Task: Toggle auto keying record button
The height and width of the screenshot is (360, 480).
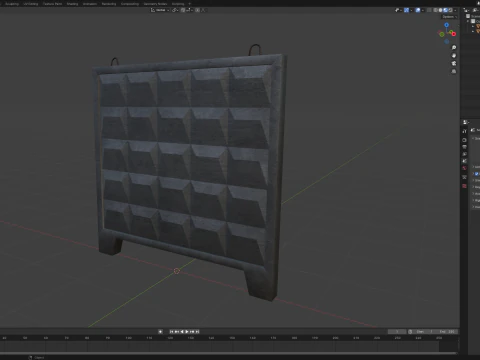Action: (160, 332)
